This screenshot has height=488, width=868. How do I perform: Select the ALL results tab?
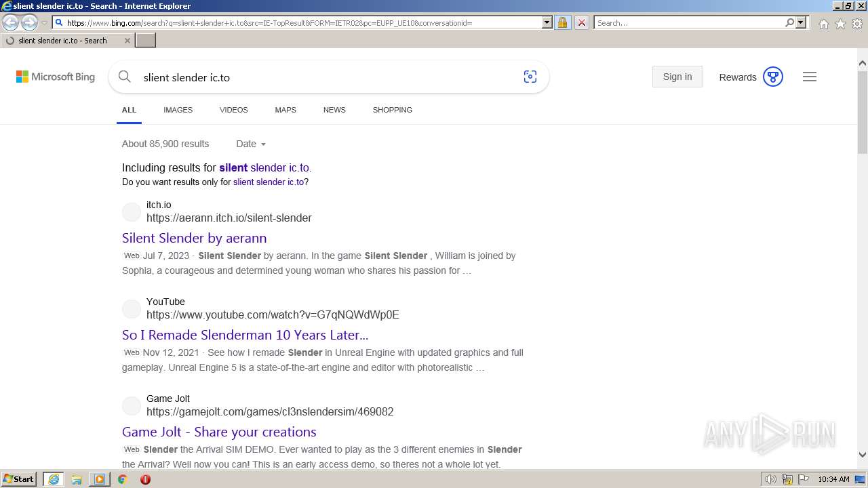click(129, 110)
